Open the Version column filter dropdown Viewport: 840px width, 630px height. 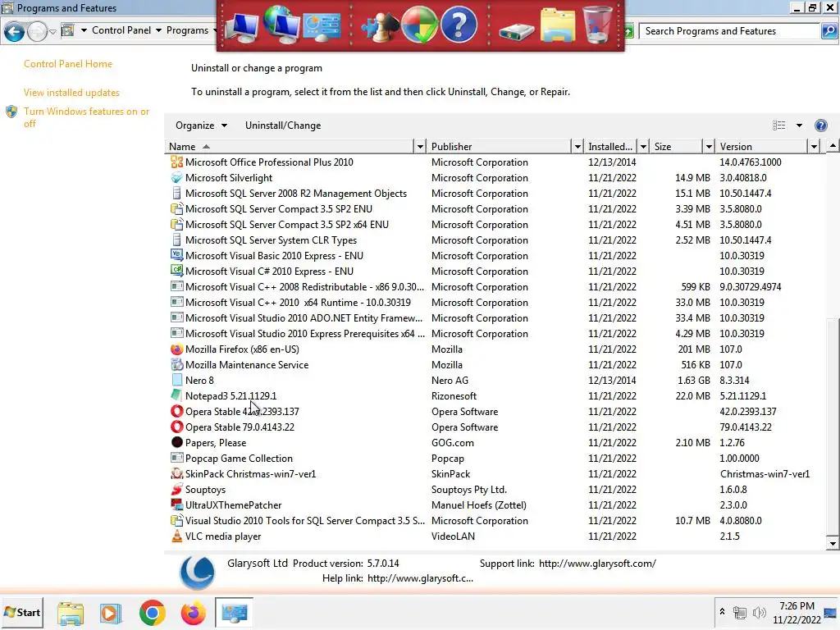[815, 146]
